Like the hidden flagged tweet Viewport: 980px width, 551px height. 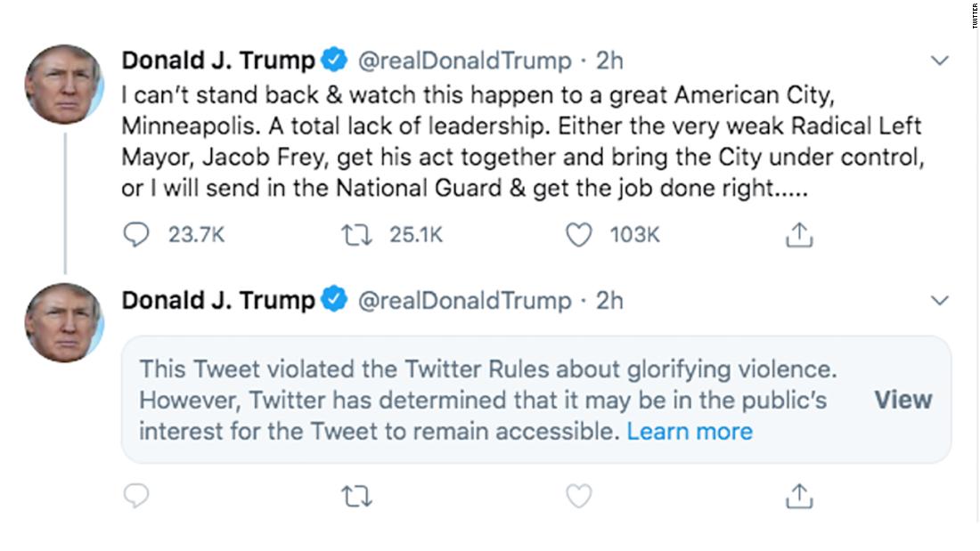coord(579,496)
